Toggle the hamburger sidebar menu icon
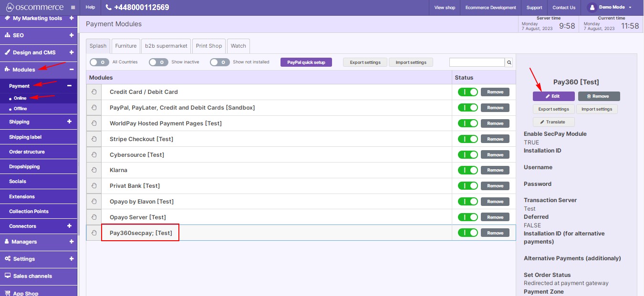The width and height of the screenshot is (644, 296). click(x=73, y=8)
